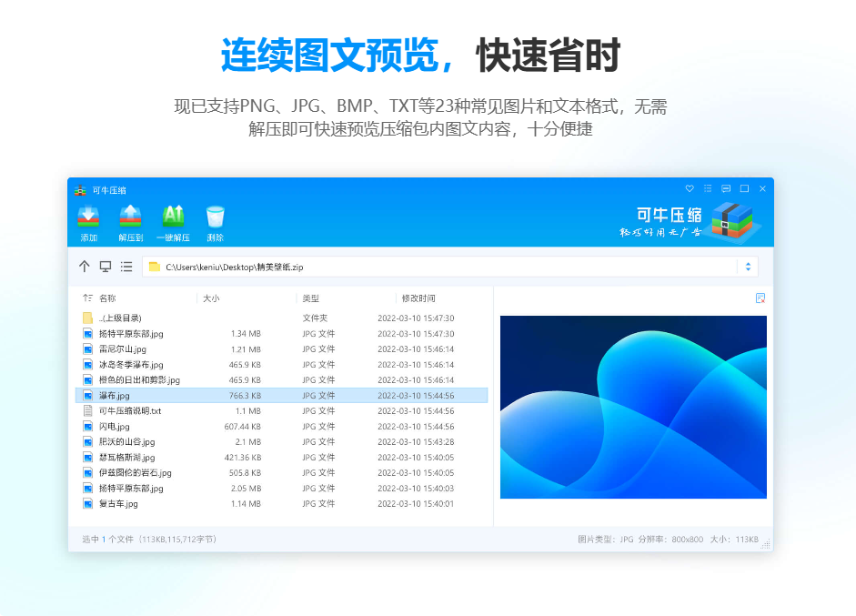Select 伊兹图伦的岩石.jpg in the list
The image size is (856, 616).
click(x=281, y=472)
